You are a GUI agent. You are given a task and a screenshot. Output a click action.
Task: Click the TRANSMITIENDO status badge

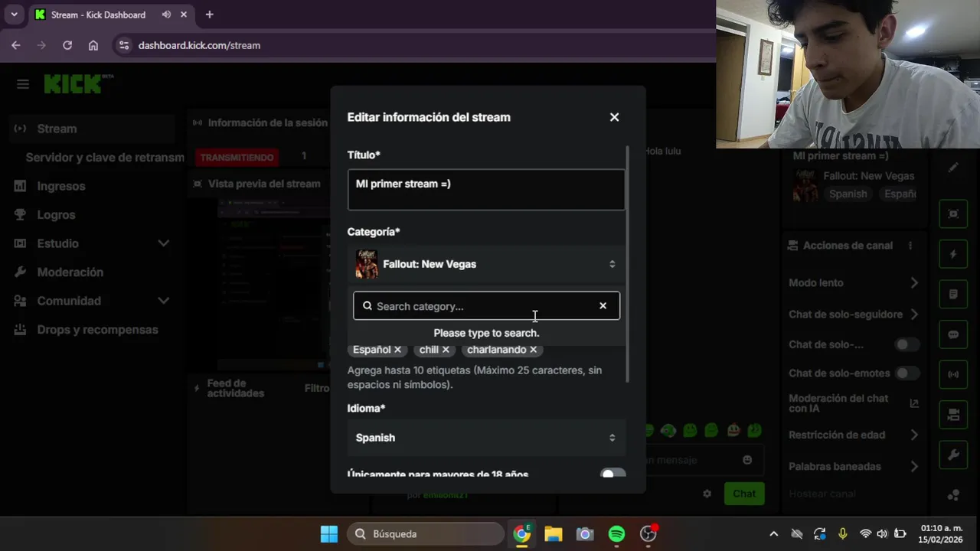pyautogui.click(x=237, y=158)
